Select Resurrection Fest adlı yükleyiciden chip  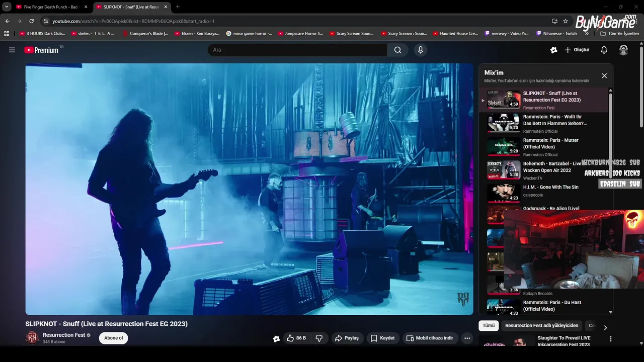click(x=541, y=325)
